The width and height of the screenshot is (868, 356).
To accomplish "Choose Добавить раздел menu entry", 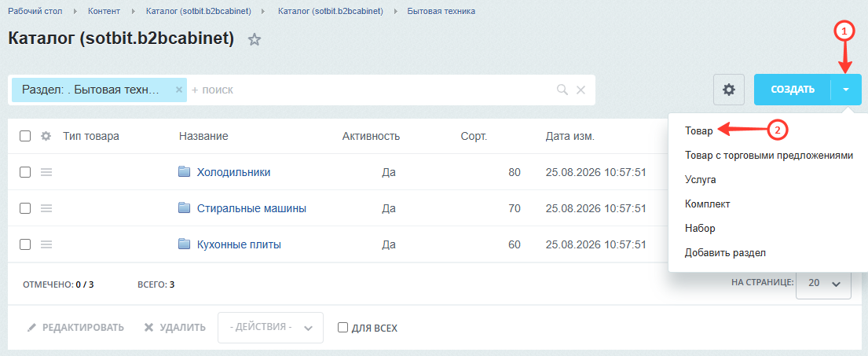I will click(x=724, y=252).
